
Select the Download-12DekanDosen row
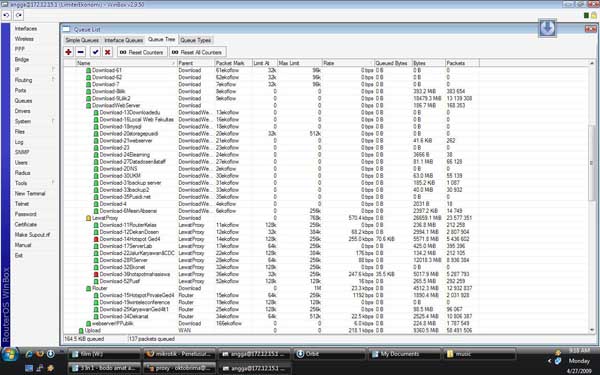pos(271,232)
